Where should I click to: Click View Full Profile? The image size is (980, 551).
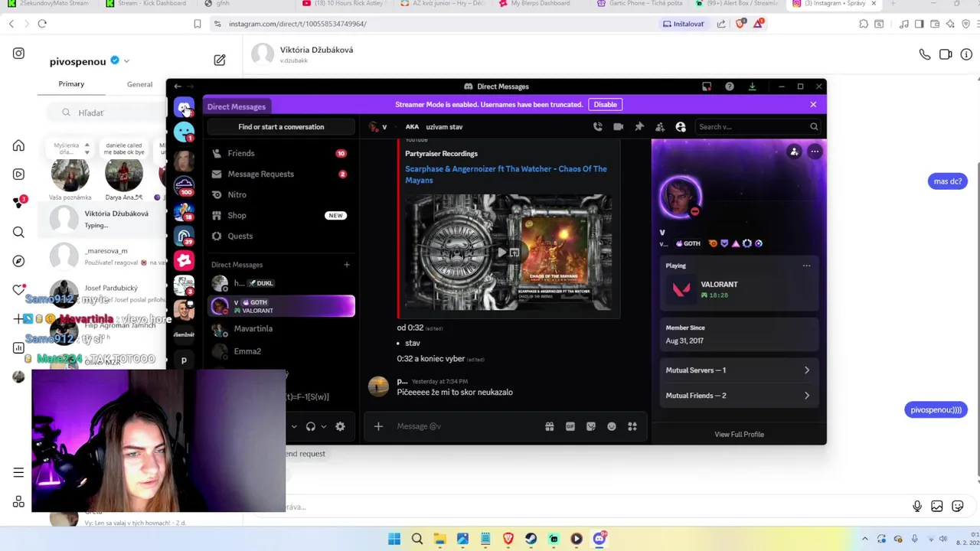pos(739,435)
